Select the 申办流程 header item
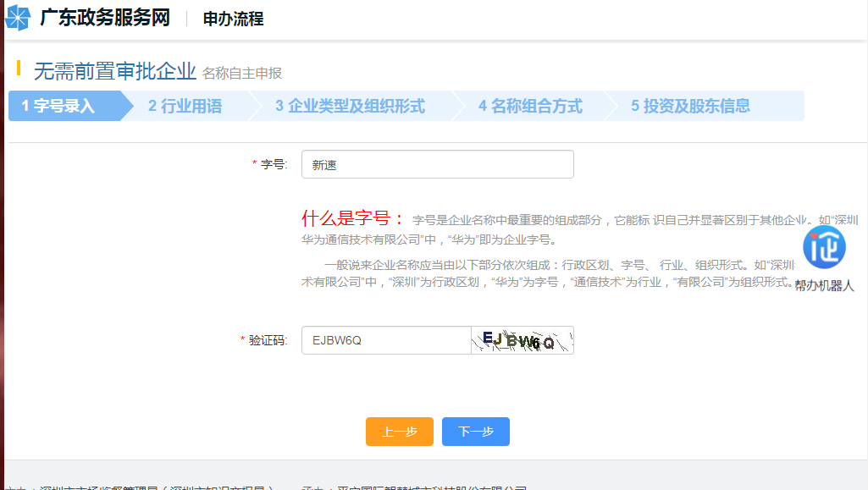The width and height of the screenshot is (868, 490). 233,19
